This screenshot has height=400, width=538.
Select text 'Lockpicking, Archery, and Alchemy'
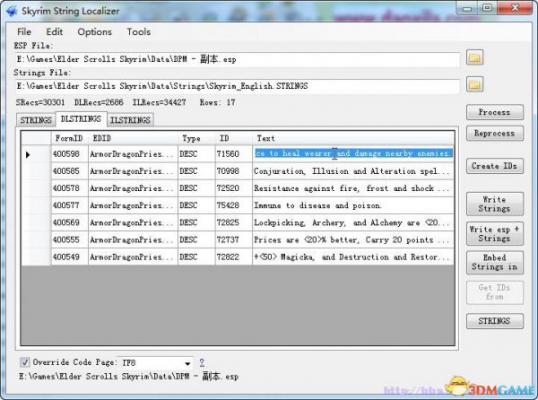click(328, 223)
